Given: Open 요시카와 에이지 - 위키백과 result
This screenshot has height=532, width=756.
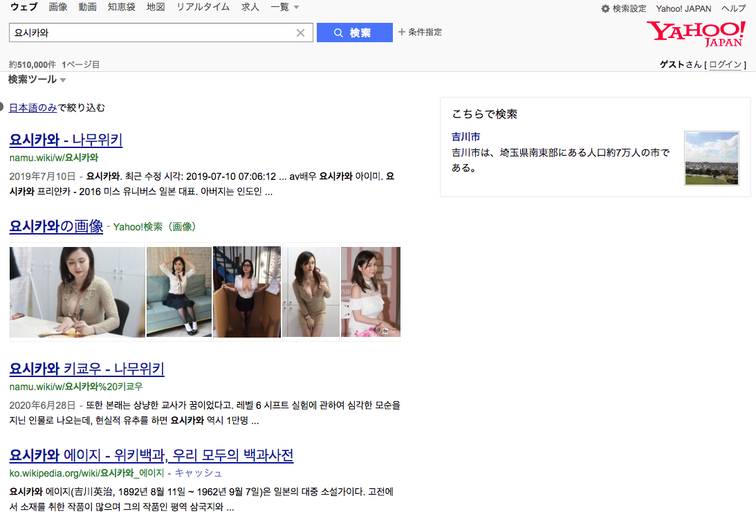Looking at the screenshot, I should [x=151, y=455].
